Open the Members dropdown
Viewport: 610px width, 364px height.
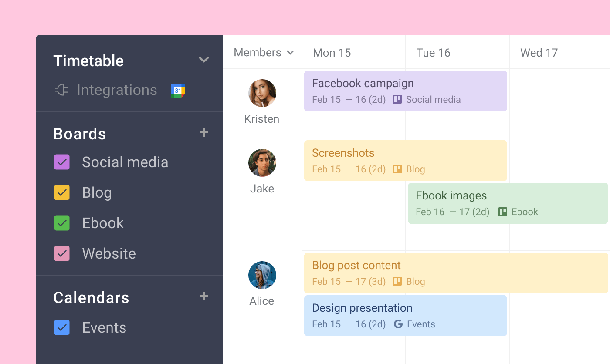point(264,53)
